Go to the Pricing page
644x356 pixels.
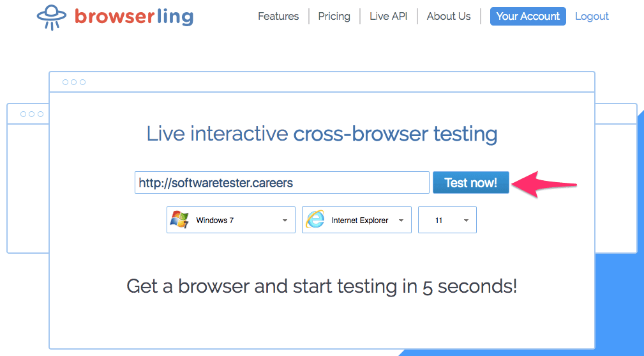tap(334, 17)
